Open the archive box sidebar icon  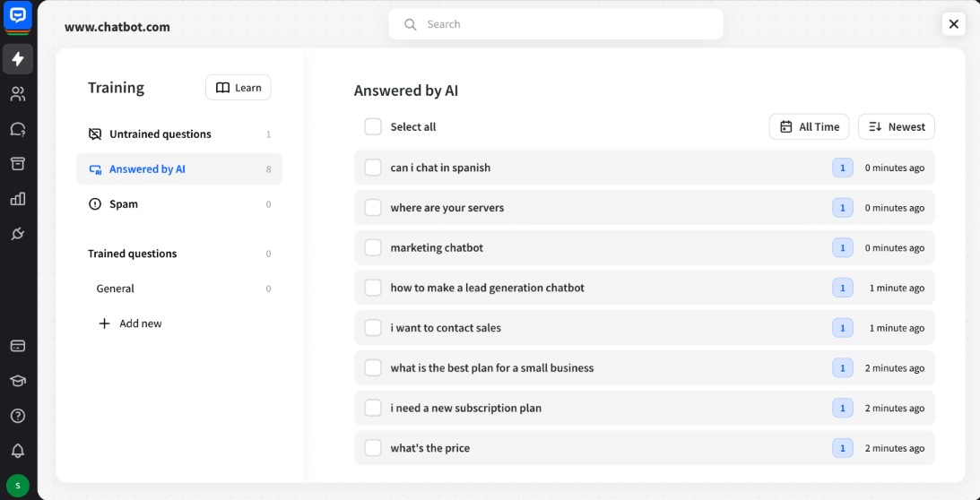(18, 164)
